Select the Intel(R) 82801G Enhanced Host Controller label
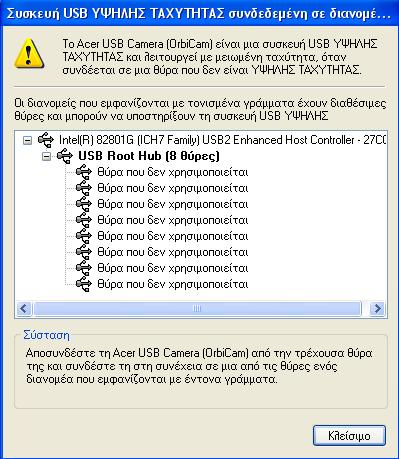399x459 pixels. tap(222, 140)
